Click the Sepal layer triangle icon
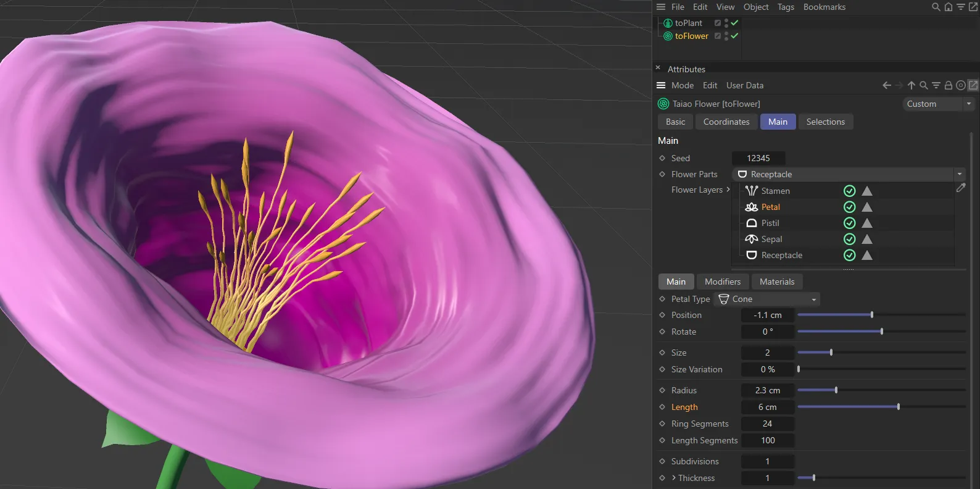 [x=867, y=239]
